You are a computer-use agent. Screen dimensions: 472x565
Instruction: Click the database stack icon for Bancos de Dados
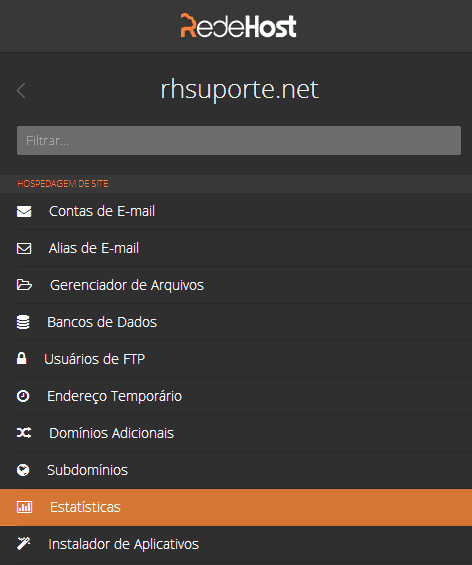(23, 322)
